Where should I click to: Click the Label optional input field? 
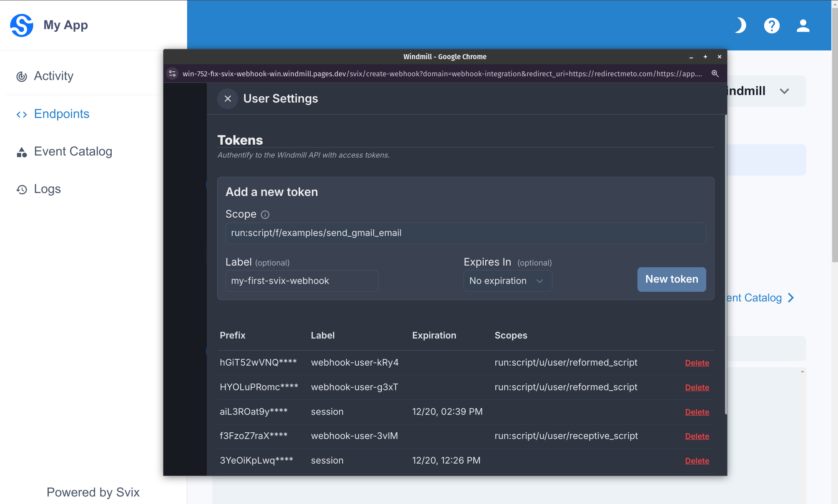tap(302, 280)
